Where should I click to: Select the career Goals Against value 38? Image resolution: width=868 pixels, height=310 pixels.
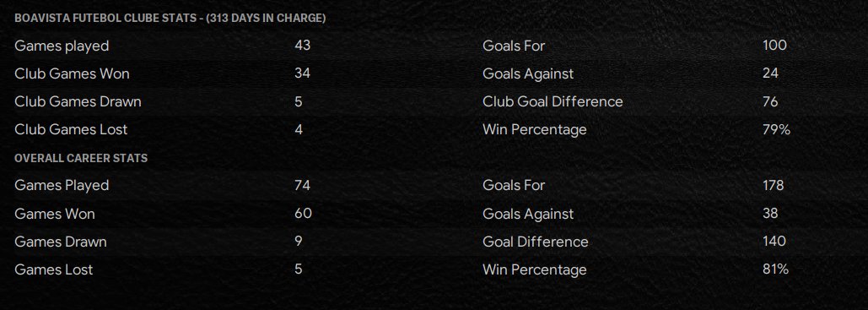[771, 214]
